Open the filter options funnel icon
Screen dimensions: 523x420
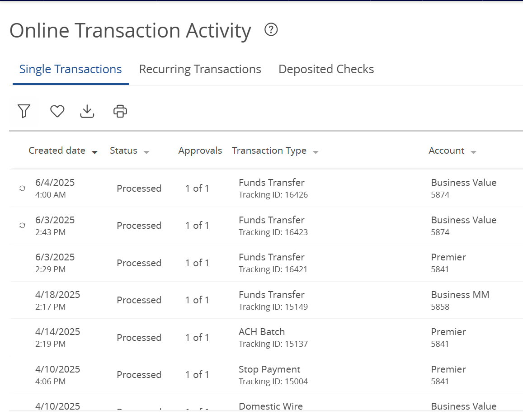(x=24, y=111)
